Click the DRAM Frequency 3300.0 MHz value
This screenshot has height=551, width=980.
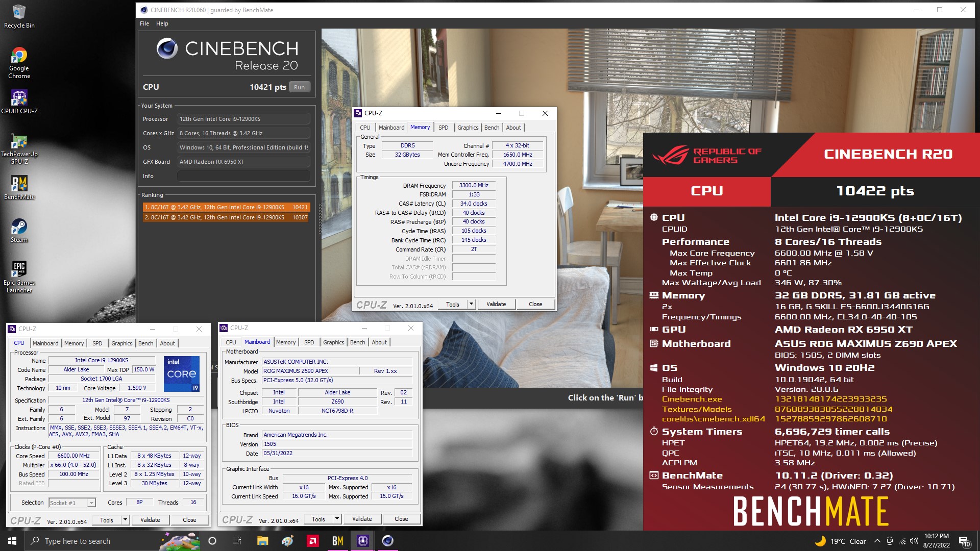[x=474, y=186]
